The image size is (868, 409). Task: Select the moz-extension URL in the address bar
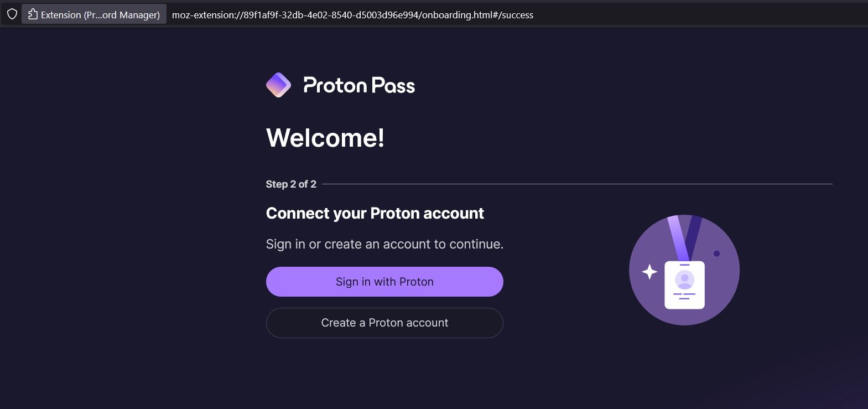pos(353,15)
